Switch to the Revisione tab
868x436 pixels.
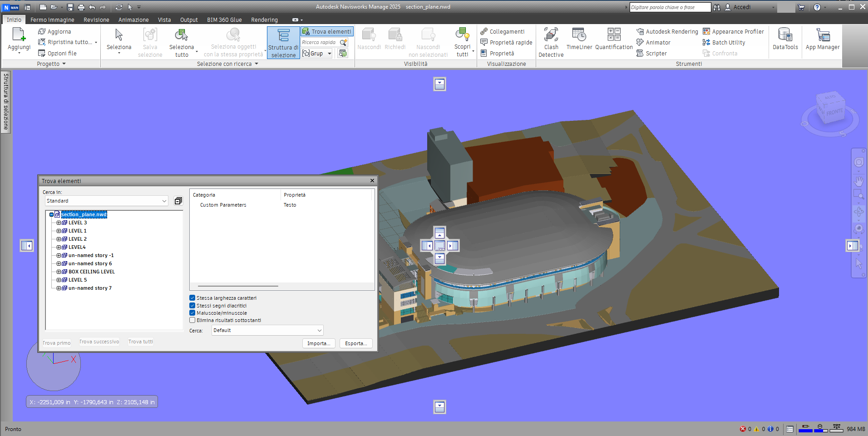click(96, 20)
